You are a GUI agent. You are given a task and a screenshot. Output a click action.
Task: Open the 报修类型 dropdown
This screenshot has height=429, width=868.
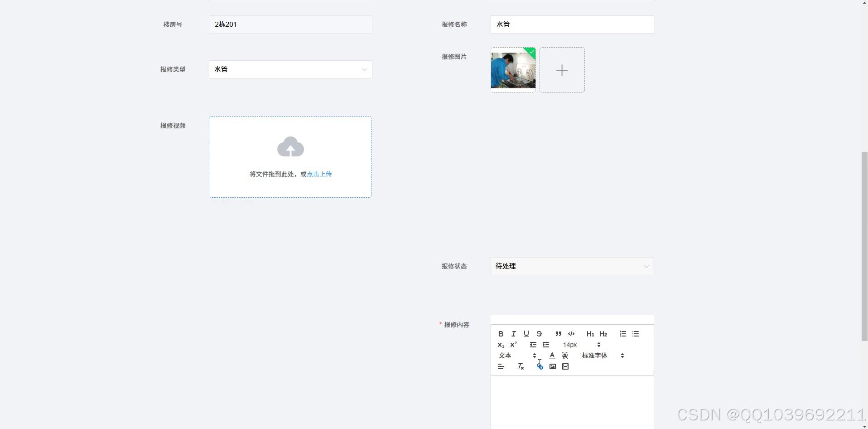tap(290, 69)
